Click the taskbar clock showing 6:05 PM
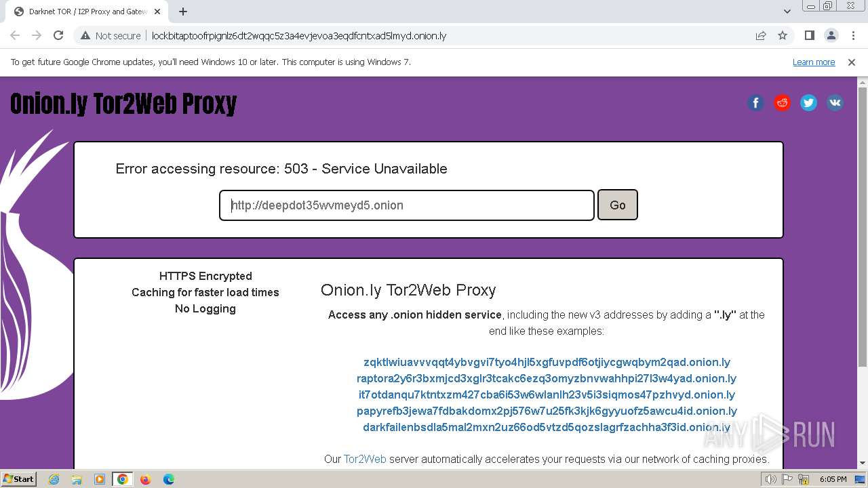868x488 pixels. coord(833,479)
